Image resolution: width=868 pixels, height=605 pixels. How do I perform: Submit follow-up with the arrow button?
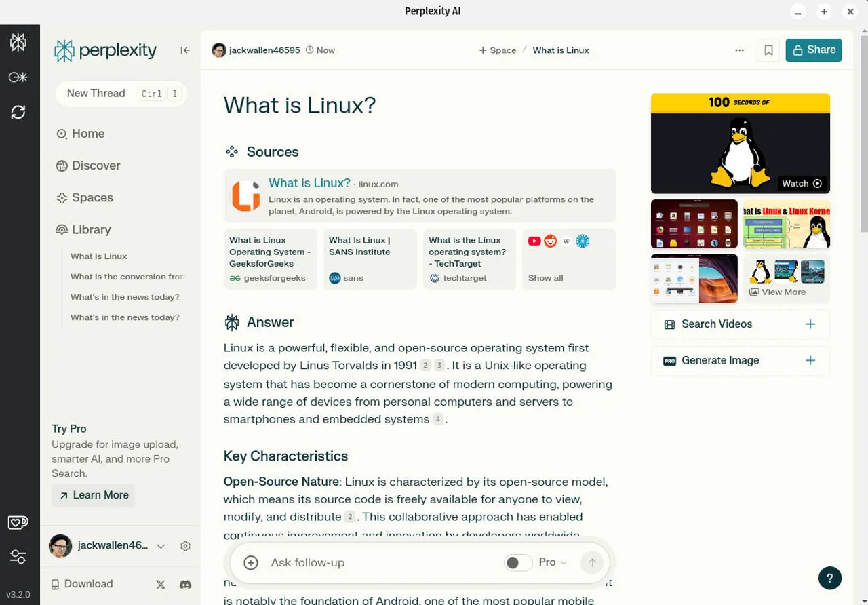coord(592,562)
